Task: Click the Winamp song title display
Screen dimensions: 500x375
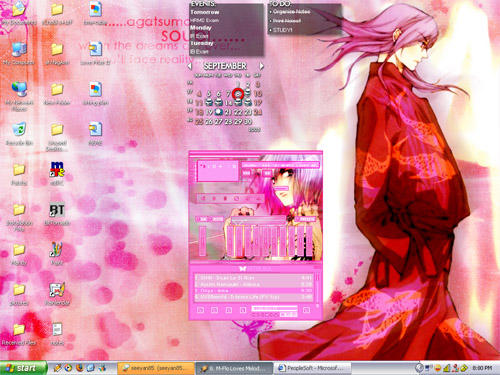Action: [281, 165]
